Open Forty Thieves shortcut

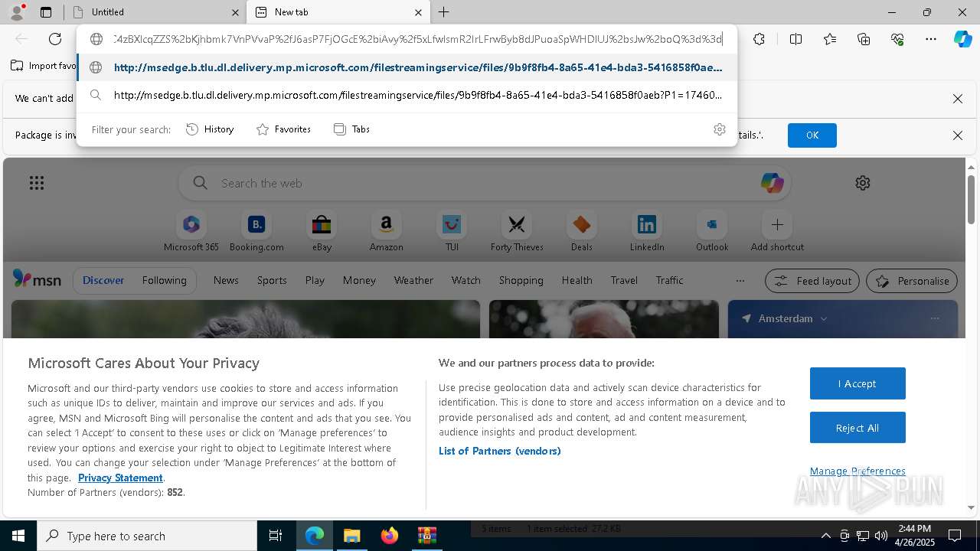(x=517, y=232)
